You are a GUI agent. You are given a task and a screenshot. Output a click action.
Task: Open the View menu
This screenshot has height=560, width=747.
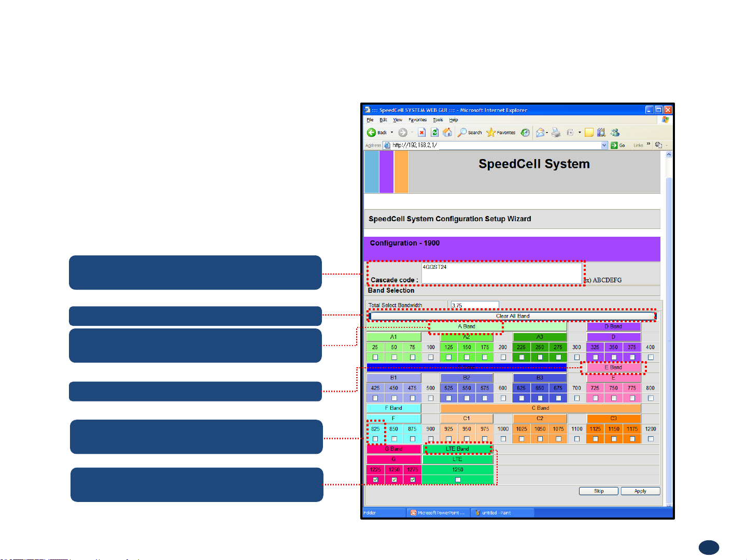click(398, 120)
